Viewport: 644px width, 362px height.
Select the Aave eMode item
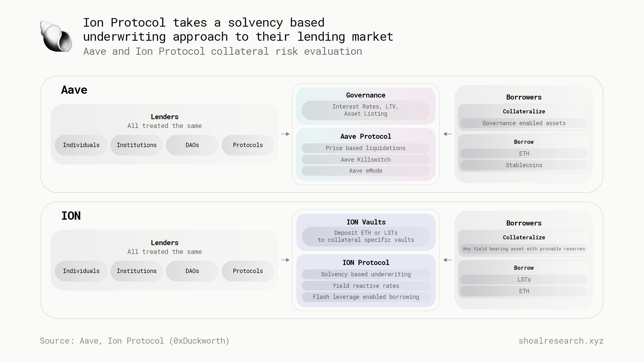click(x=366, y=171)
